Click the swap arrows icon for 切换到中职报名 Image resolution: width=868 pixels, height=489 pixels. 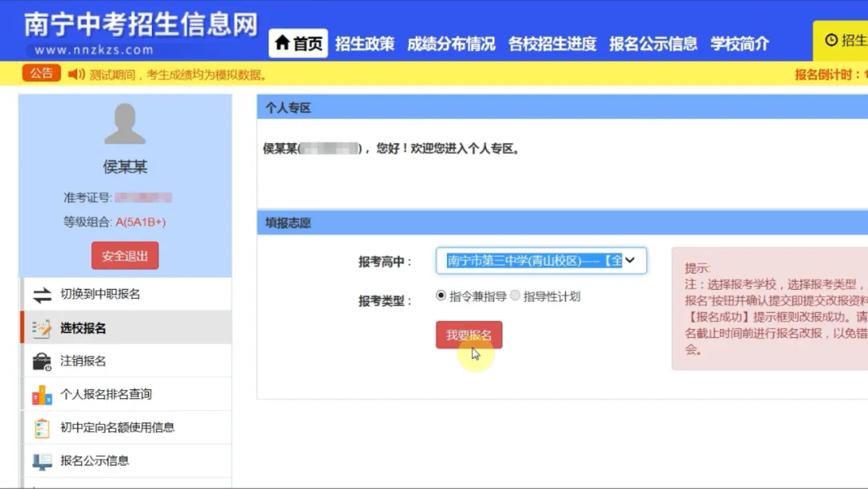(42, 295)
